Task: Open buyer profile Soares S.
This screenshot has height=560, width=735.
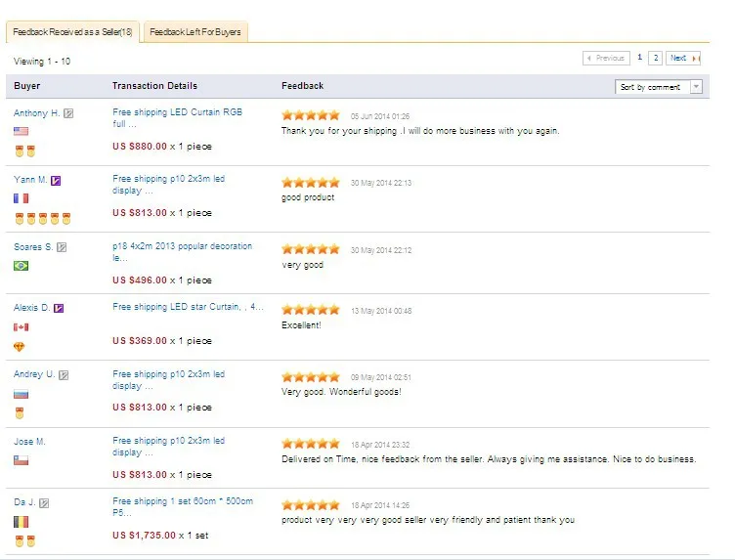Action: (x=33, y=247)
